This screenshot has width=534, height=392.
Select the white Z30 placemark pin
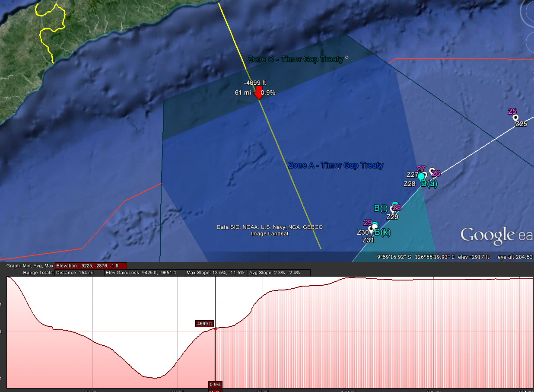click(x=370, y=229)
